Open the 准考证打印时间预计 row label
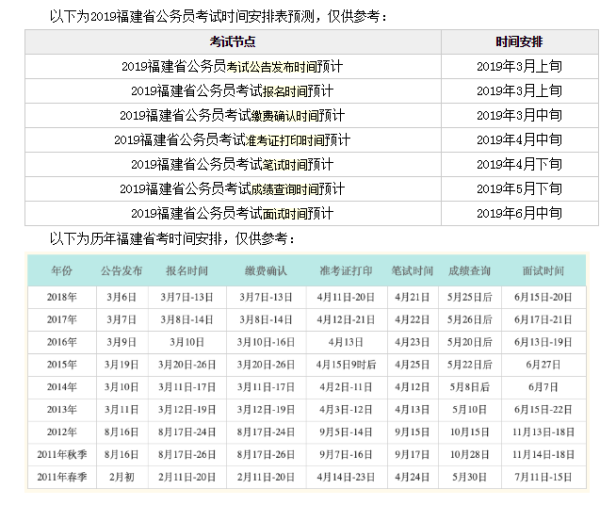 [x=232, y=140]
